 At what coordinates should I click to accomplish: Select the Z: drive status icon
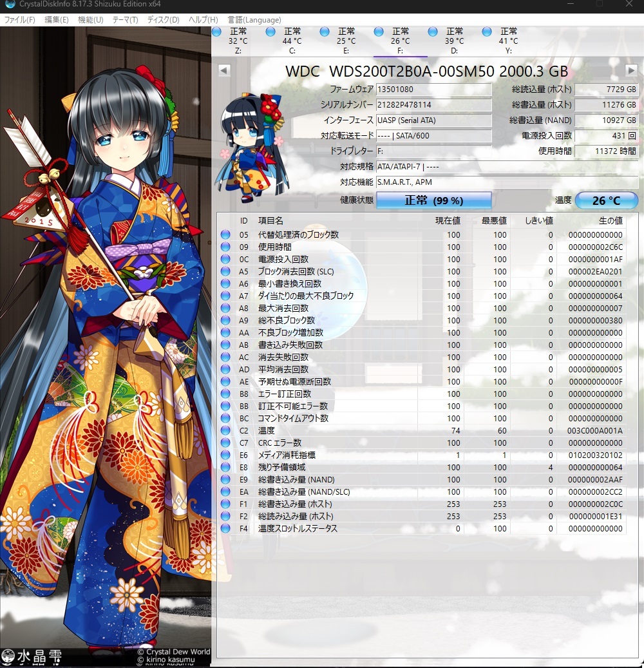point(217,32)
